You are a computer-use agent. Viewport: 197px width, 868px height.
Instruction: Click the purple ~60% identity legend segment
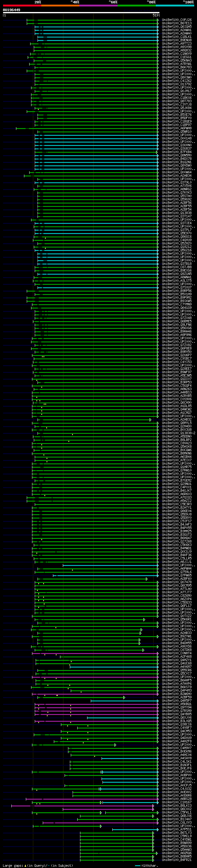[98, 6]
